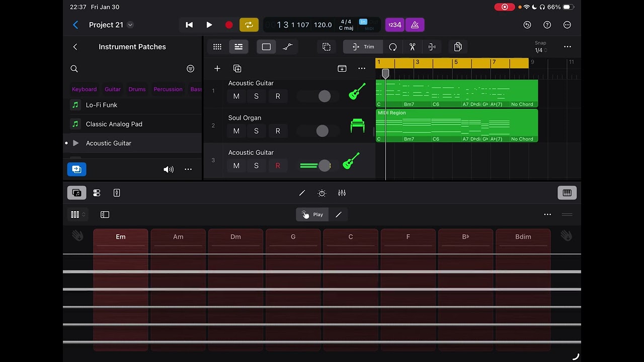
Task: Show automation curve view
Action: pos(288,47)
